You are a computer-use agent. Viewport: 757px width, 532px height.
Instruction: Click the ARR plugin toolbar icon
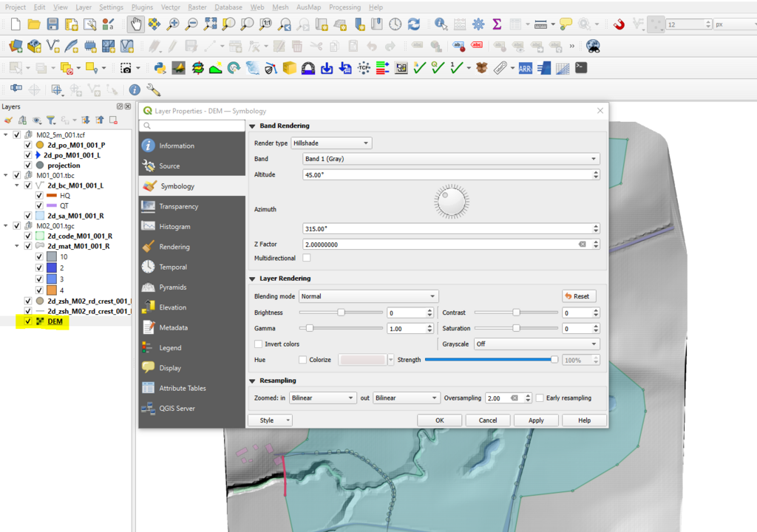click(526, 68)
